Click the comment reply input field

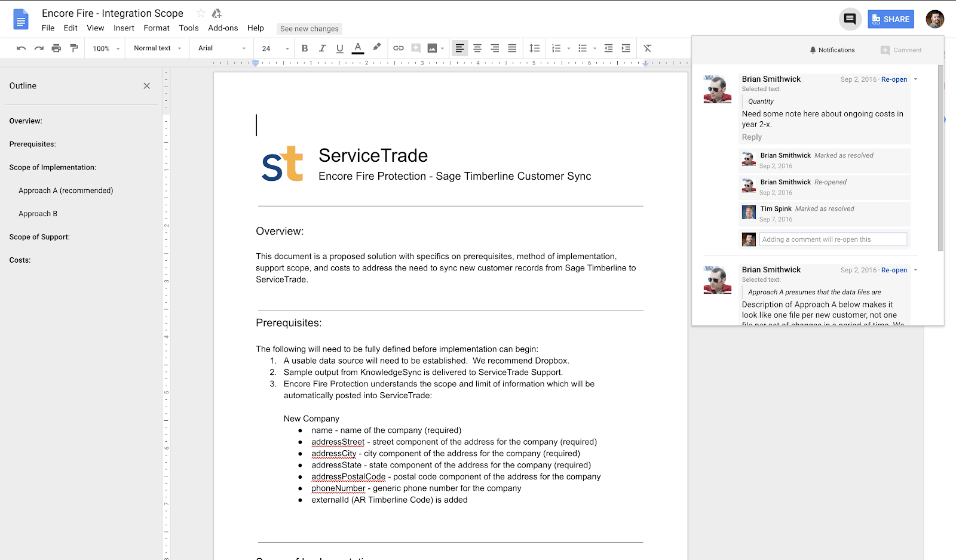(x=834, y=239)
